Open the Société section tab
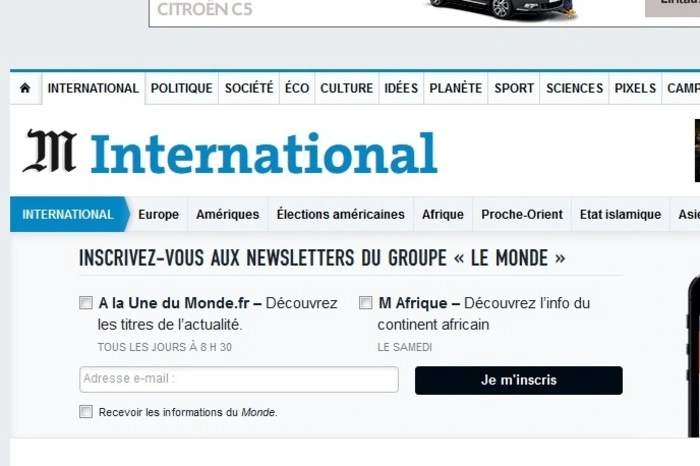Screen dimensions: 700x466 point(249,88)
